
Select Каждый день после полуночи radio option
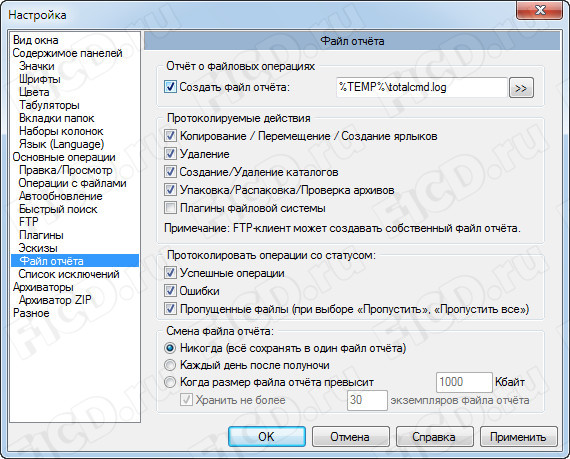(x=170, y=365)
